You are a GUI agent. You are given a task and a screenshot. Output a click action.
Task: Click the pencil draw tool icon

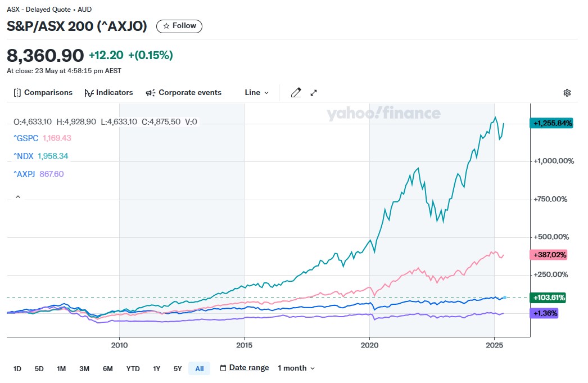point(296,93)
